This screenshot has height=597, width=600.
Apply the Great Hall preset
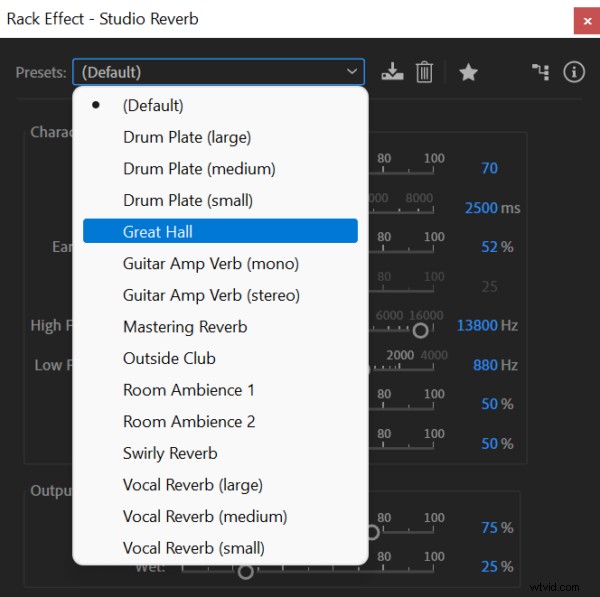(220, 231)
